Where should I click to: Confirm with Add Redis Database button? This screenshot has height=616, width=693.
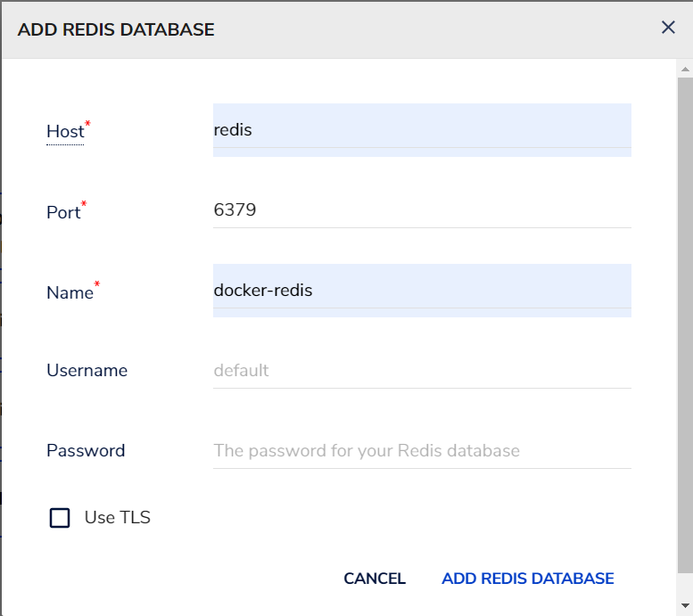tap(528, 579)
